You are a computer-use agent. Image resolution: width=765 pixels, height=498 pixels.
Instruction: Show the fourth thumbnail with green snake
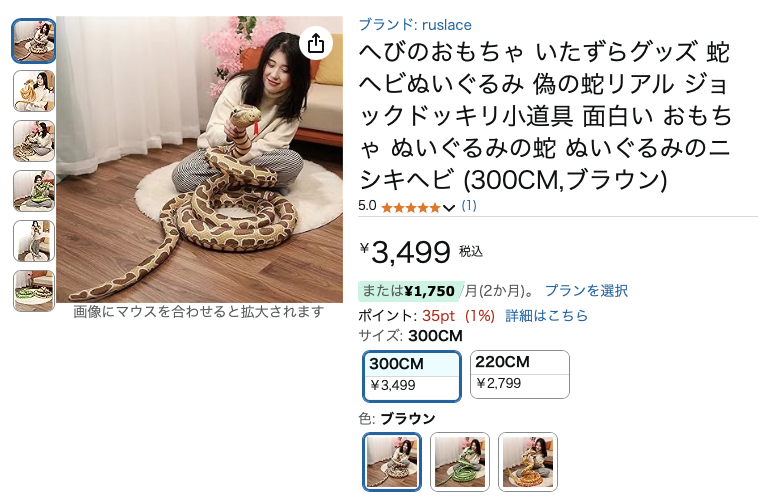pyautogui.click(x=34, y=191)
